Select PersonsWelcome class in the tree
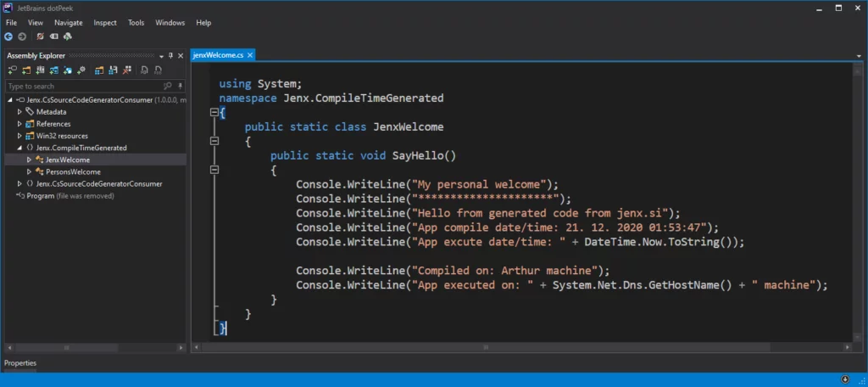Viewport: 868px width, 387px height. [72, 171]
